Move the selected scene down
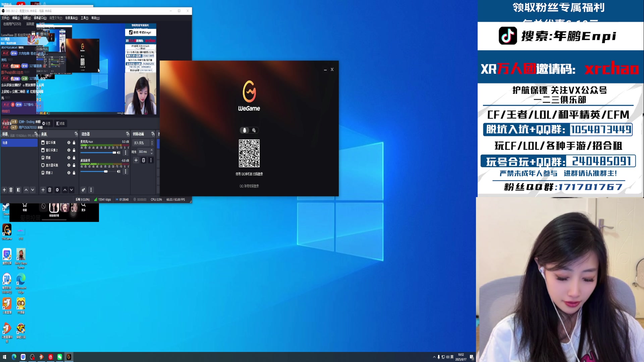 (x=33, y=190)
